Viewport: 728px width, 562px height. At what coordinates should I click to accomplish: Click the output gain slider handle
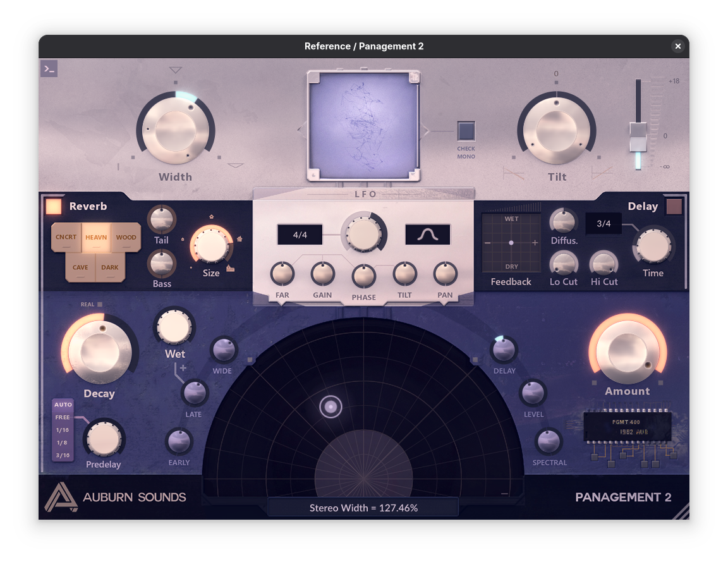pyautogui.click(x=638, y=137)
